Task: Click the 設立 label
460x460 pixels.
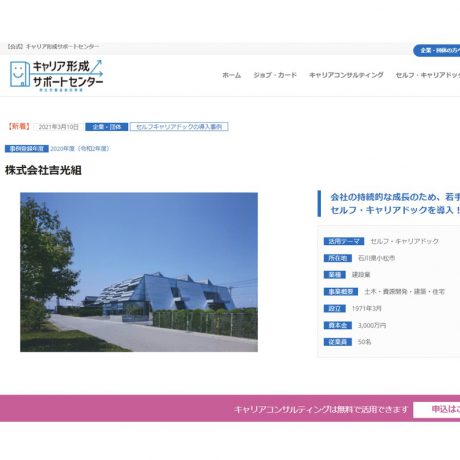Action: tap(335, 309)
